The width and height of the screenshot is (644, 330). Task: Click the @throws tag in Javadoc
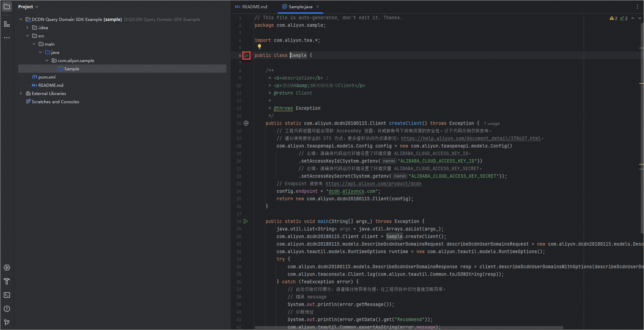[283, 108]
